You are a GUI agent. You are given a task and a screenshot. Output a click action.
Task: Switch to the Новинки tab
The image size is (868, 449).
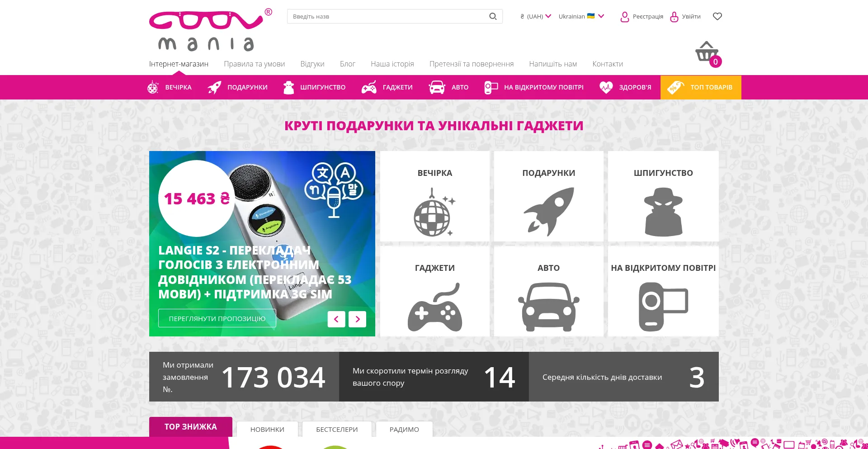pyautogui.click(x=267, y=429)
